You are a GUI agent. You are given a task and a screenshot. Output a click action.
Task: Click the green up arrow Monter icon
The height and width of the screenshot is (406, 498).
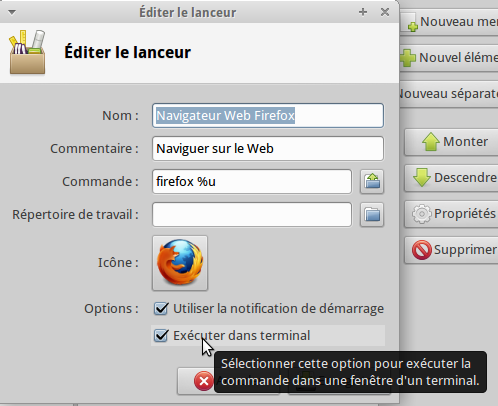[431, 141]
